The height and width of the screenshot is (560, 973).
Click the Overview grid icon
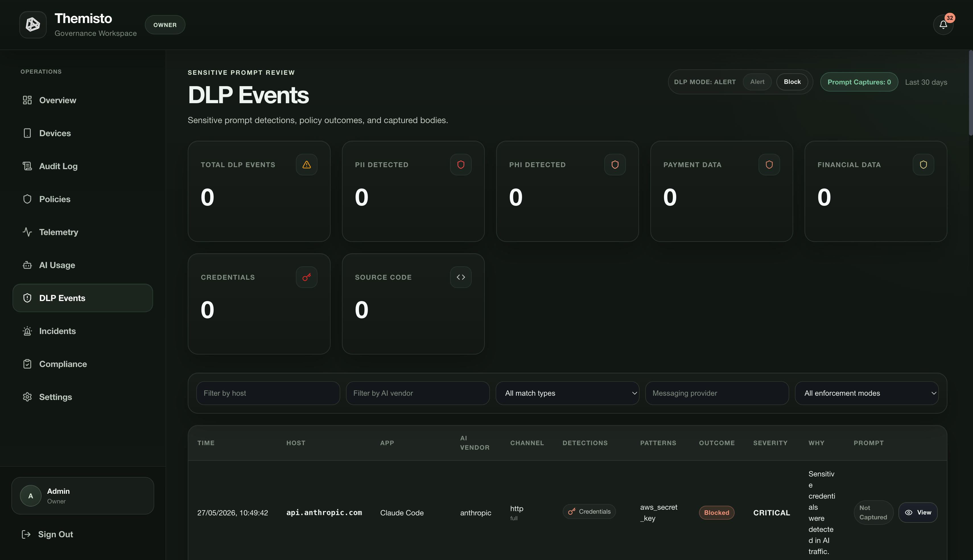tap(27, 100)
